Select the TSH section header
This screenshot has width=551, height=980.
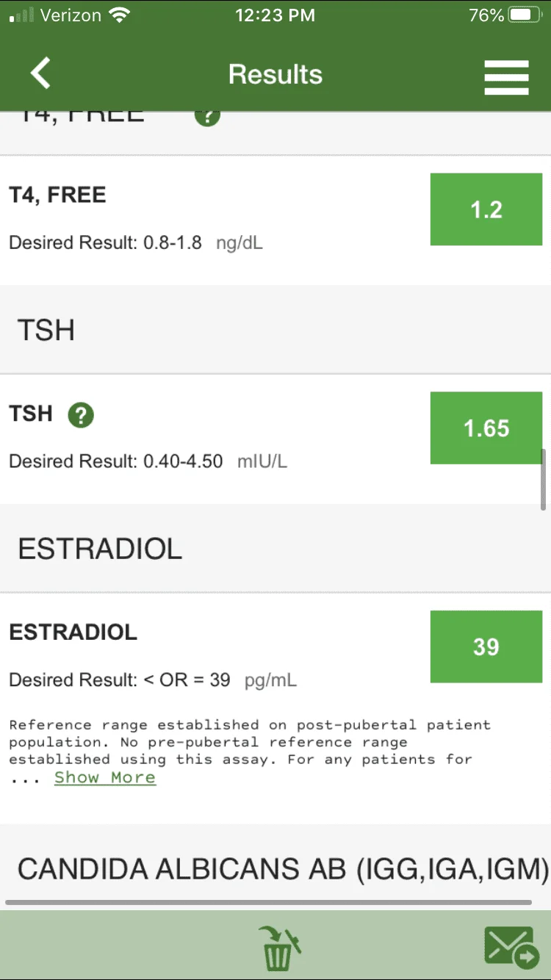pyautogui.click(x=275, y=330)
